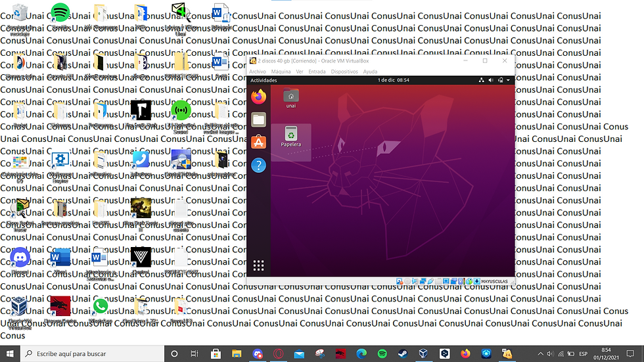Screen dimensions: 644x362
Task: Select the WhatsApp desktop shortcut
Action: [x=100, y=310]
